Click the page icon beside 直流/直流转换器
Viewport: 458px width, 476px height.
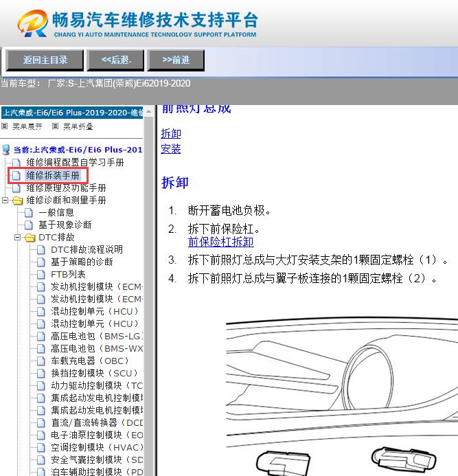click(x=41, y=423)
